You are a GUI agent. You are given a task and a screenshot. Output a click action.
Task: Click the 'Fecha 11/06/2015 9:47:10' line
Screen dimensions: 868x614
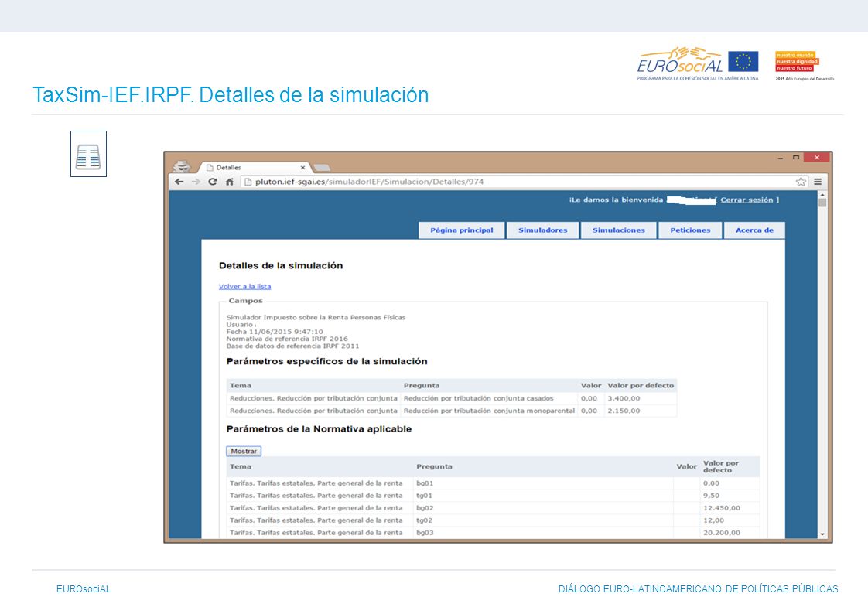point(275,331)
